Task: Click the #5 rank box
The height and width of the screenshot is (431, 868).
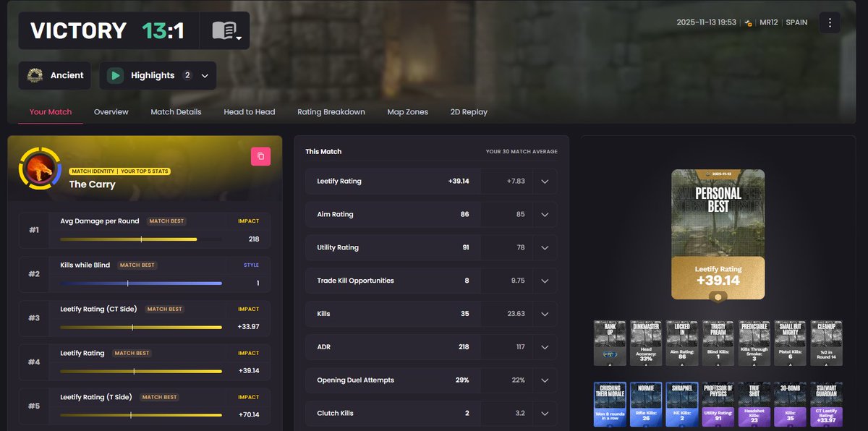Action: pyautogui.click(x=35, y=406)
